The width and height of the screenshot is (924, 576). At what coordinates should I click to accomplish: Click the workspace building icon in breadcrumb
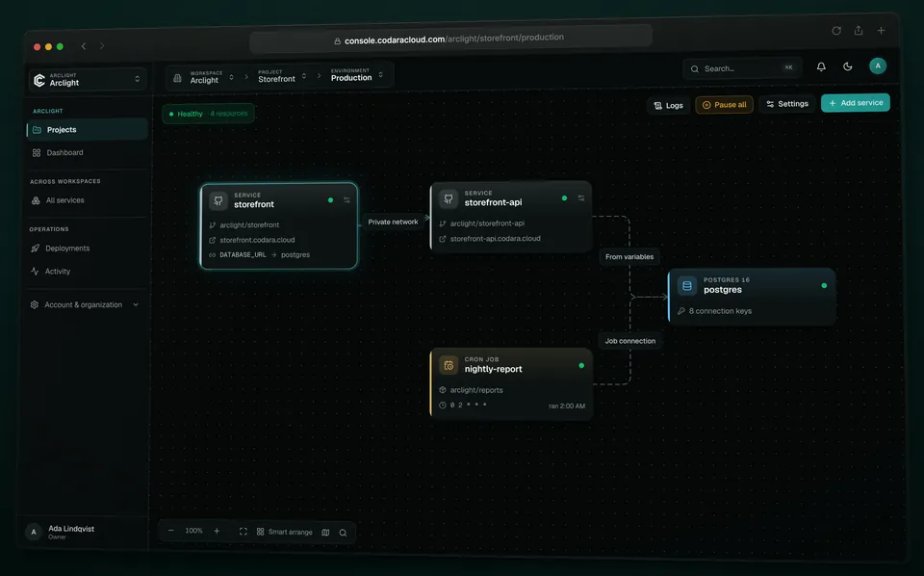click(x=177, y=78)
